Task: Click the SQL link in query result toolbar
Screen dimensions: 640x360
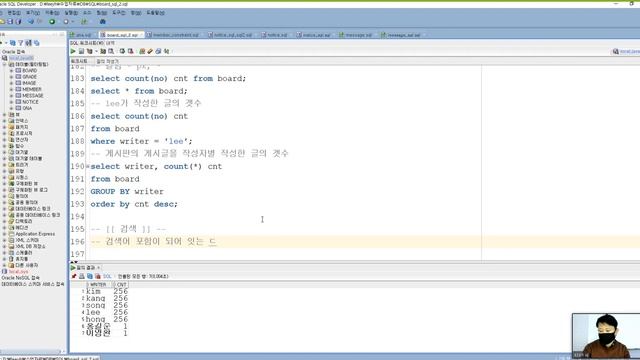Action: tap(107, 276)
